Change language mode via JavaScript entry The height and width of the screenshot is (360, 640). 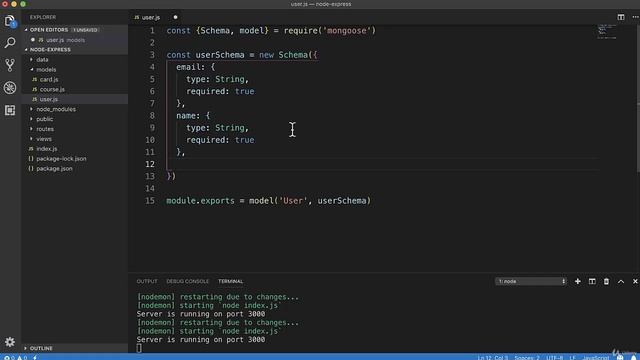pyautogui.click(x=596, y=358)
